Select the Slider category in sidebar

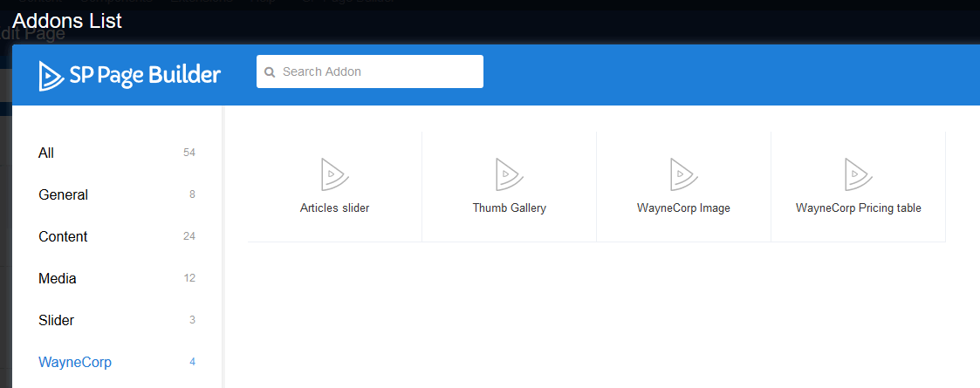[56, 320]
